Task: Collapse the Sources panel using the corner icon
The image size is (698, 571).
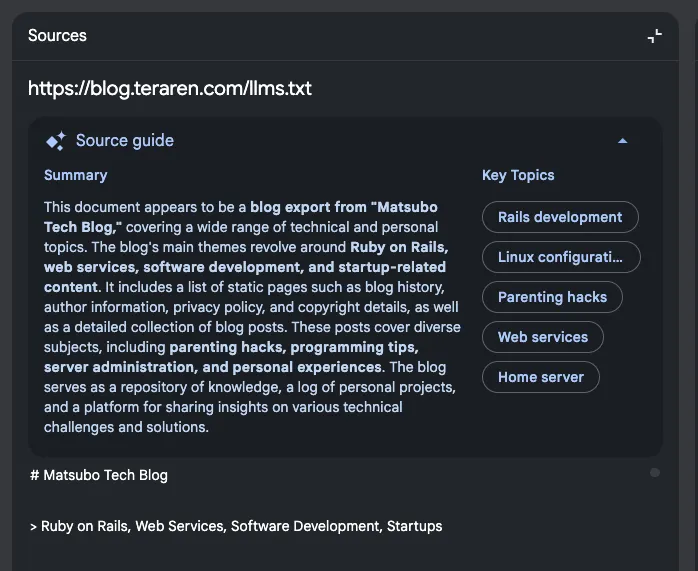Action: [x=655, y=36]
